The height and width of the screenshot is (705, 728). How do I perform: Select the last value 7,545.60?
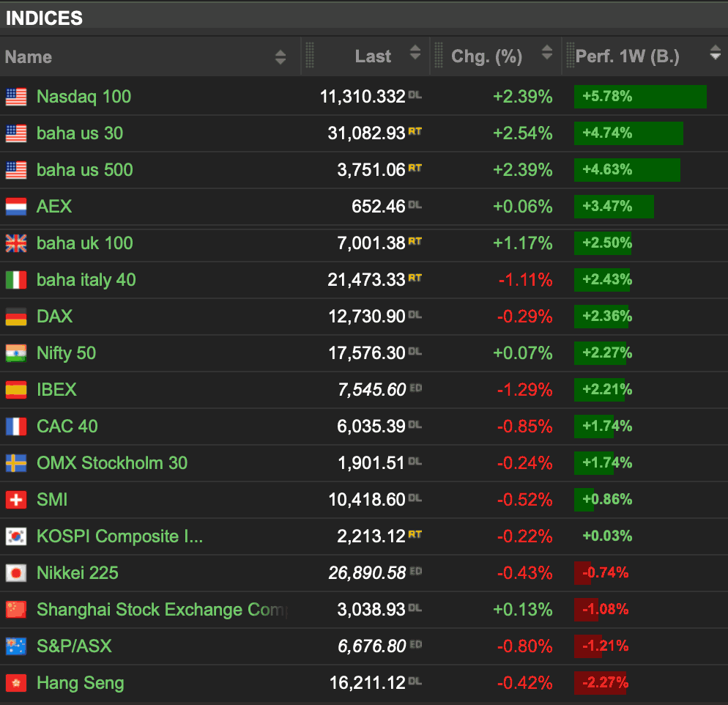tap(372, 390)
